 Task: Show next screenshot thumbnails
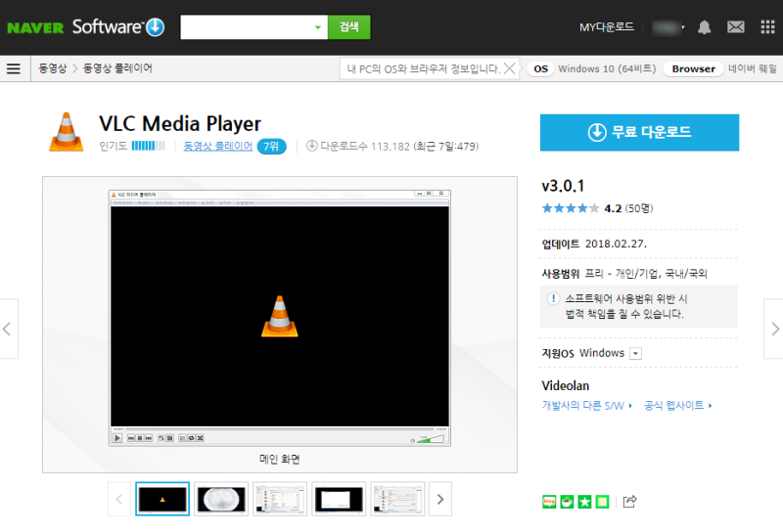[439, 499]
